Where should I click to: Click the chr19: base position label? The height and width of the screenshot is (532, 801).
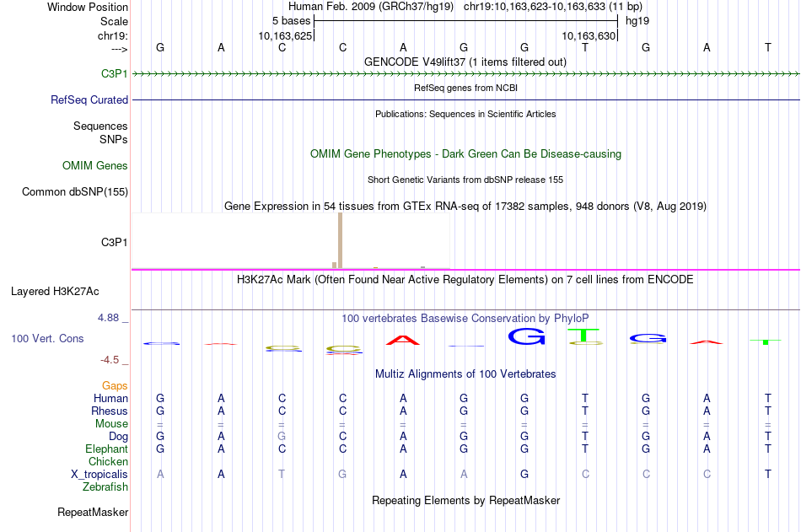[112, 35]
